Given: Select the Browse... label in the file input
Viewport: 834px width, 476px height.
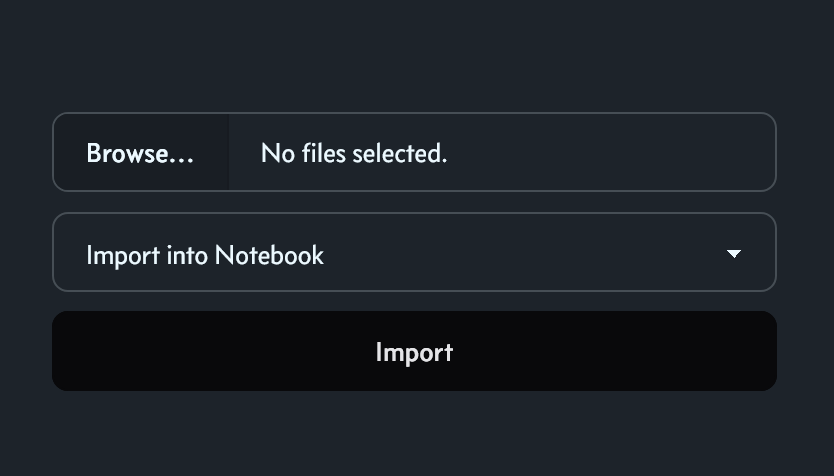Looking at the screenshot, I should (x=140, y=153).
